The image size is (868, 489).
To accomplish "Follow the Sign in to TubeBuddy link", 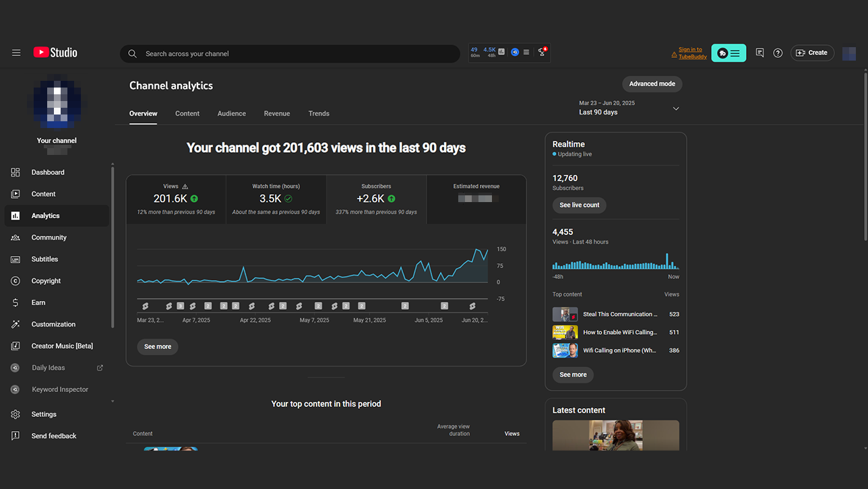I will (x=693, y=53).
